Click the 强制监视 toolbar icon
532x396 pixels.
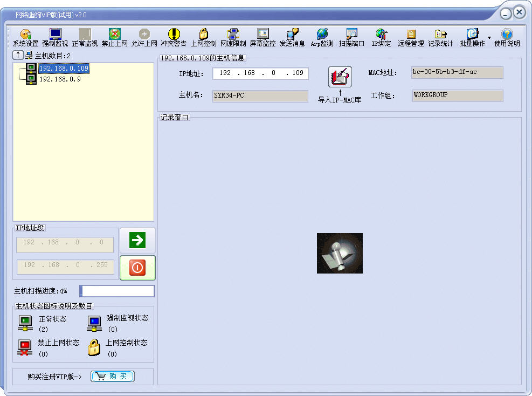[55, 37]
